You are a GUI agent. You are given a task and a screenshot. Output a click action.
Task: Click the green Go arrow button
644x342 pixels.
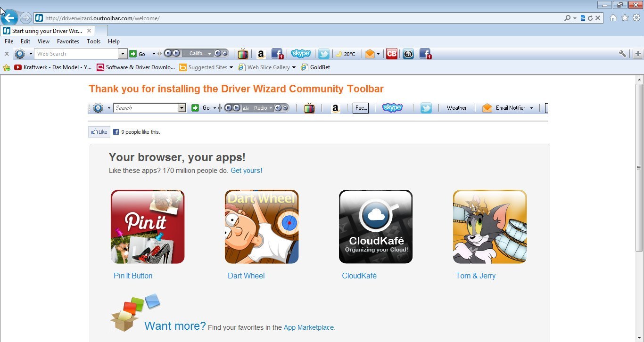pos(133,54)
